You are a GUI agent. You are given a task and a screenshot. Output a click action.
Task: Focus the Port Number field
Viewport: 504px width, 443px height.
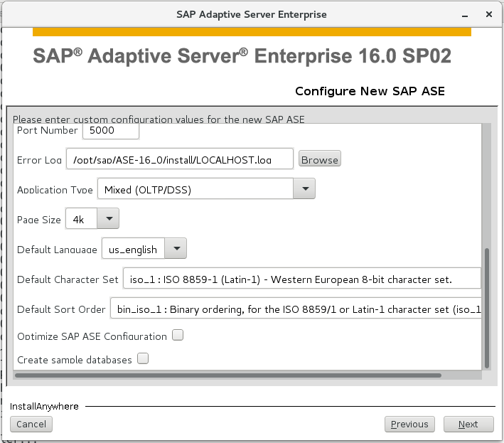[x=111, y=131]
